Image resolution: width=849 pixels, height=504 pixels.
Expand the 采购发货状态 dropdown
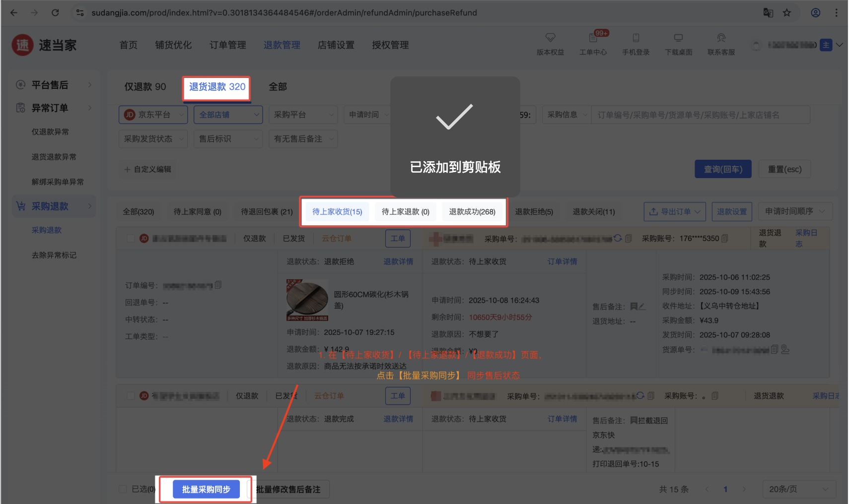pyautogui.click(x=153, y=139)
